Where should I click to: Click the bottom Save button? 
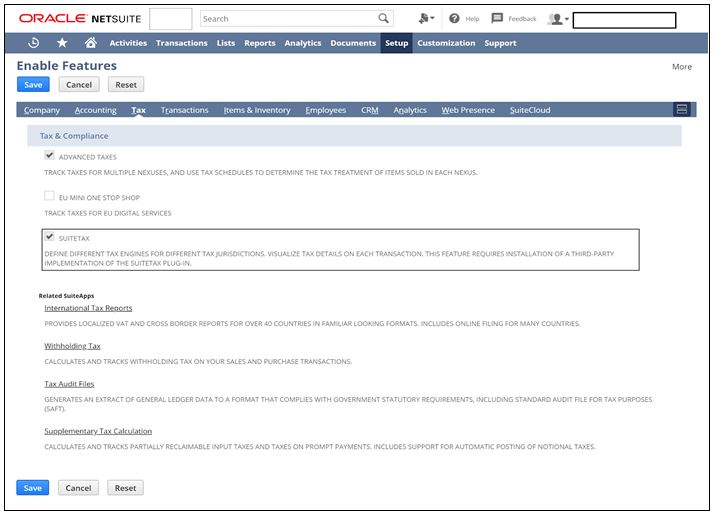(x=33, y=488)
